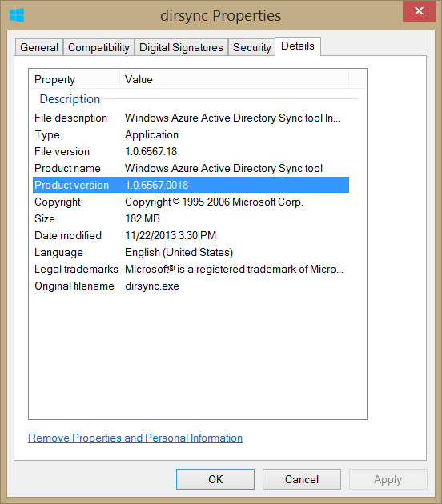Screen dimensions: 442x504
Task: Select the Language property row
Action: click(191, 252)
